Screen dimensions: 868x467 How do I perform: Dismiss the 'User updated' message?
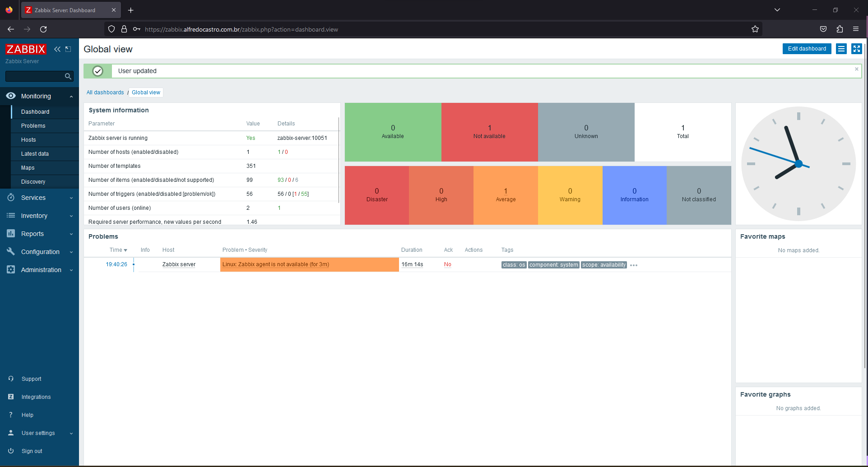click(x=856, y=69)
